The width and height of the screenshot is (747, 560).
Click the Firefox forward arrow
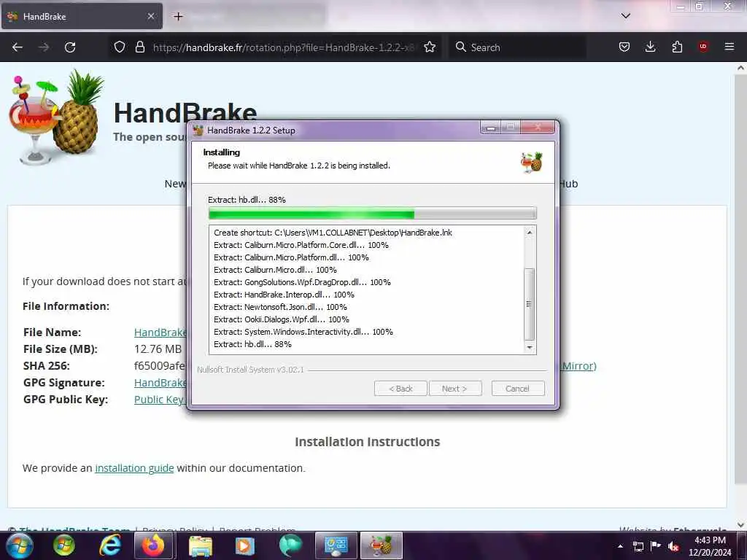[44, 47]
